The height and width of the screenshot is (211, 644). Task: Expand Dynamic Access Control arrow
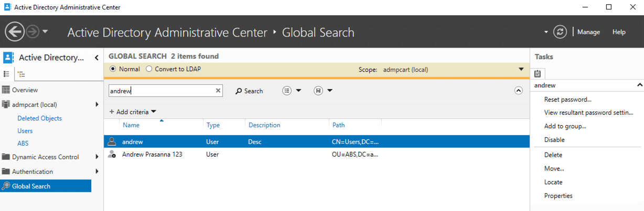point(97,157)
